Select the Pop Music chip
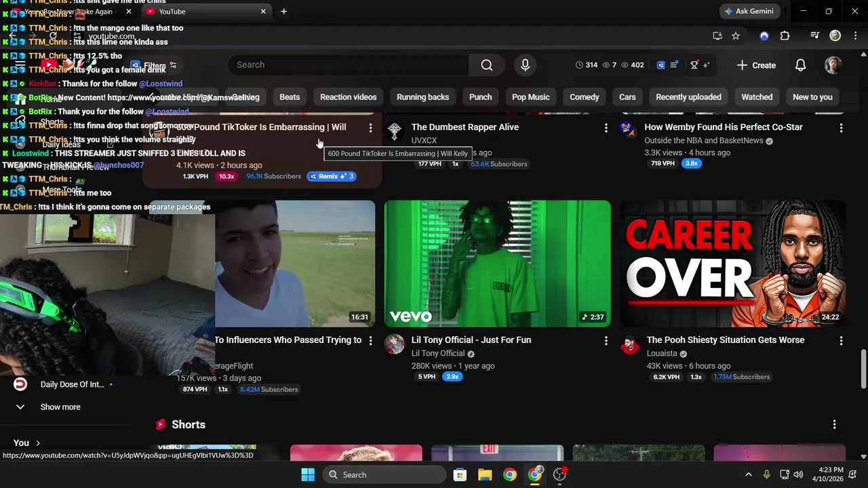Image resolution: width=868 pixels, height=488 pixels. (x=530, y=97)
